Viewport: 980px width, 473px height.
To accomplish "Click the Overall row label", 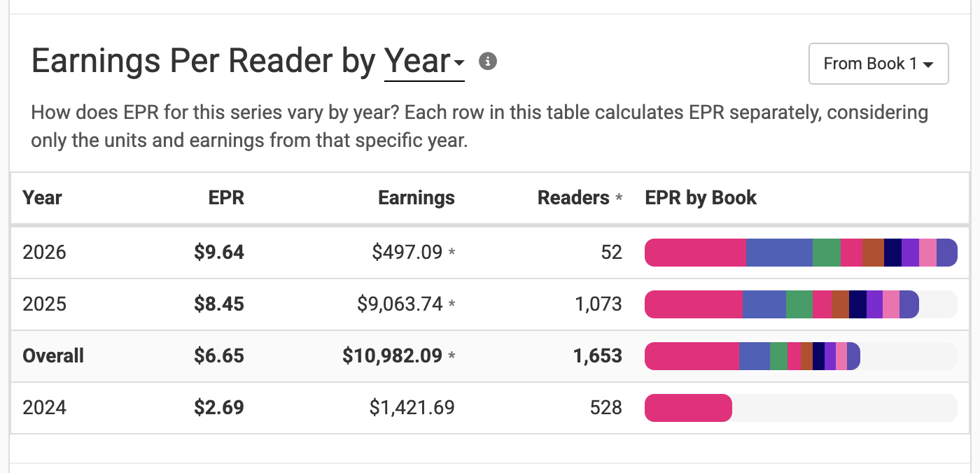I will pyautogui.click(x=53, y=356).
